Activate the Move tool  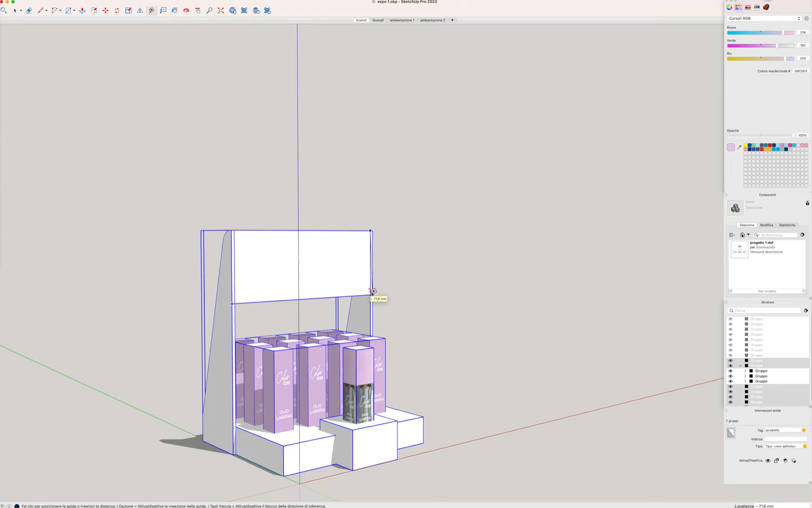[105, 10]
